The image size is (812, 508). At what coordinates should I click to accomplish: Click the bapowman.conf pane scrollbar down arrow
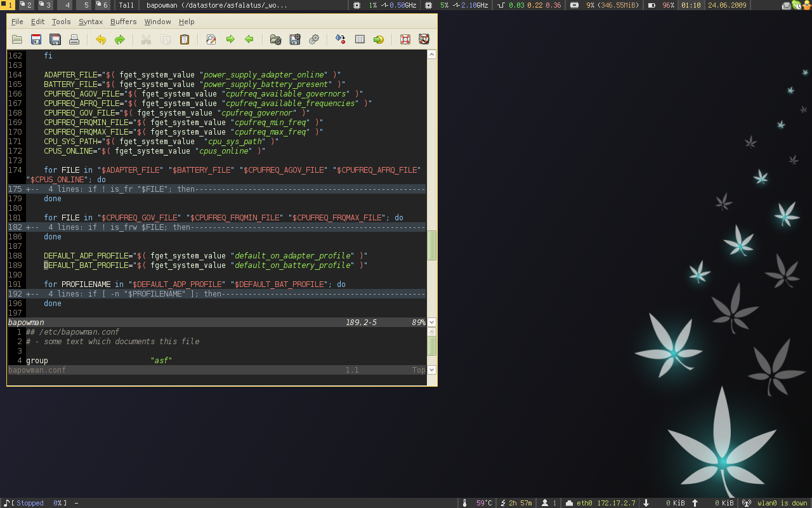click(x=432, y=370)
